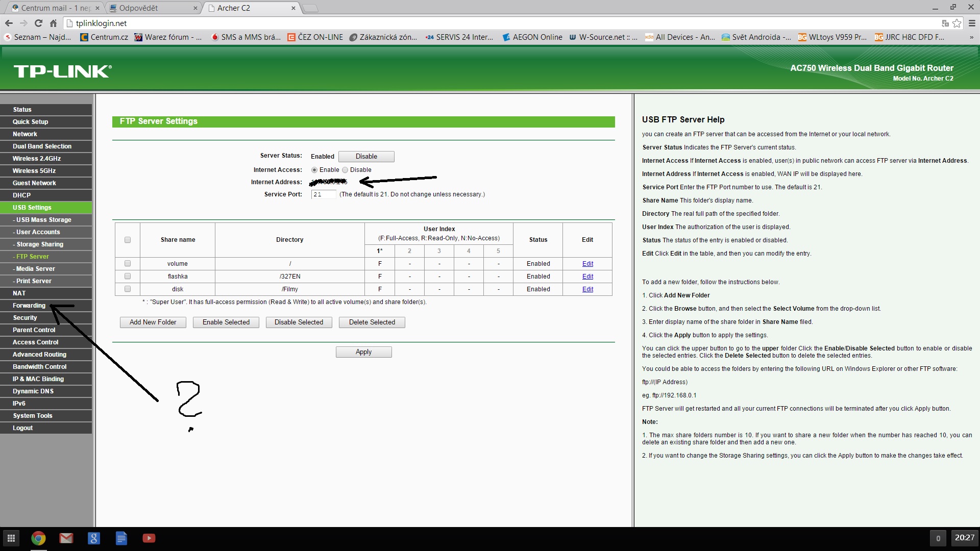Screen dimensions: 980x551
Task: Open Gmail icon in taskbar
Action: pyautogui.click(x=66, y=538)
